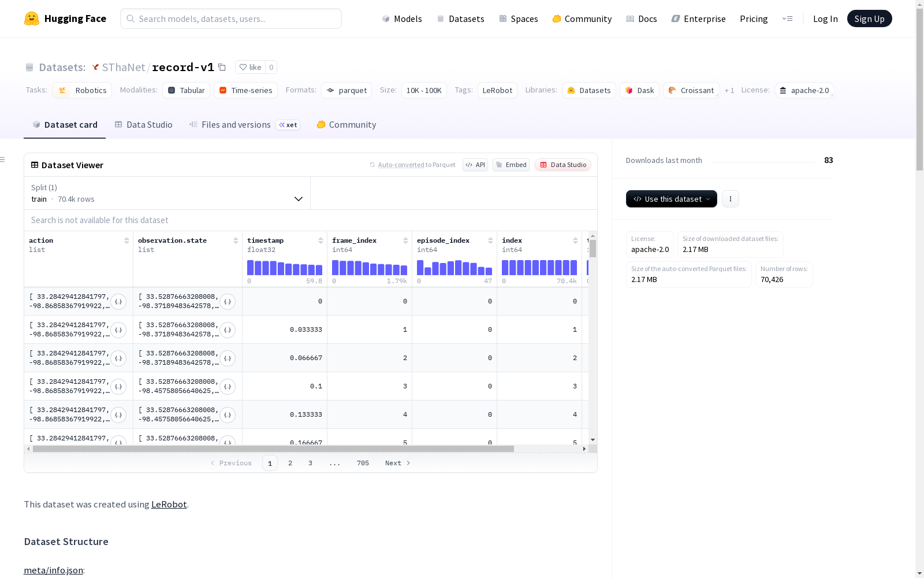Sort the observation.state column

(x=236, y=240)
